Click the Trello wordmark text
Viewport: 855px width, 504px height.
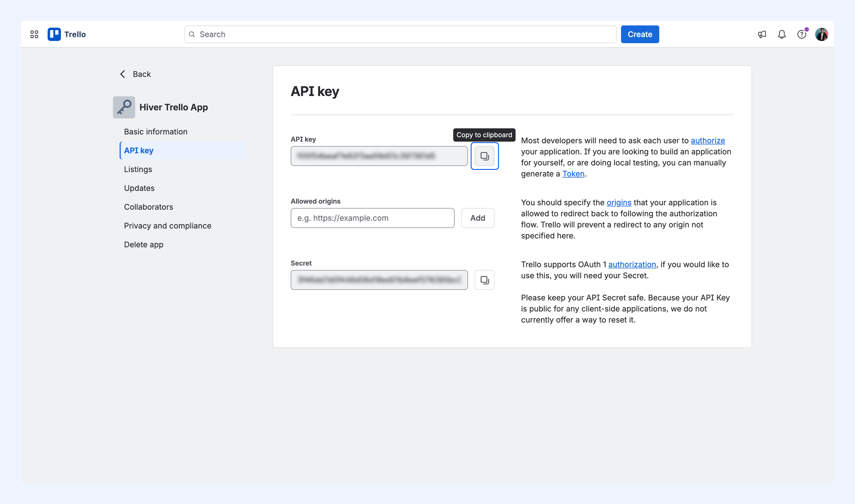(x=75, y=34)
